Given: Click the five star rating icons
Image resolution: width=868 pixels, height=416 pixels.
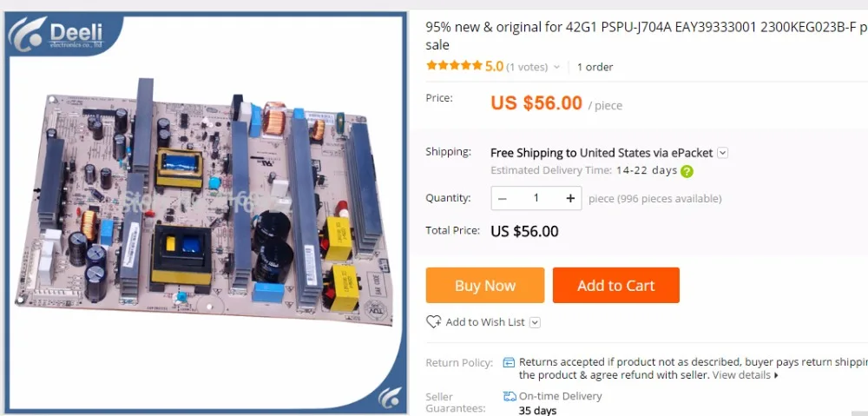Looking at the screenshot, I should (x=454, y=66).
